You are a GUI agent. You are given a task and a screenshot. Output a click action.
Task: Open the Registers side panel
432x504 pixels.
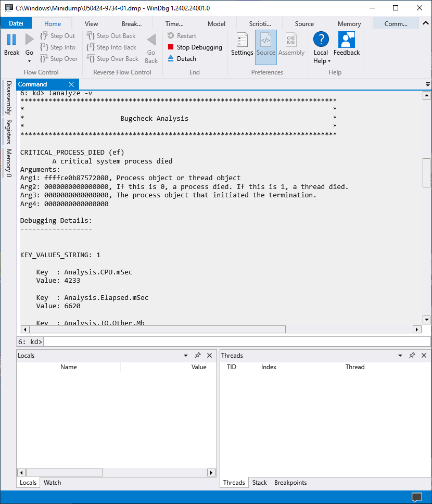[9, 131]
